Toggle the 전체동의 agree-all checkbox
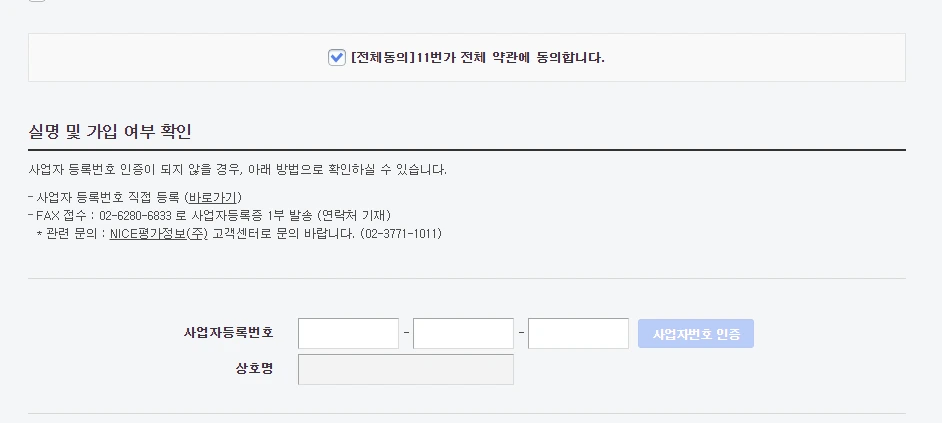 click(x=337, y=57)
